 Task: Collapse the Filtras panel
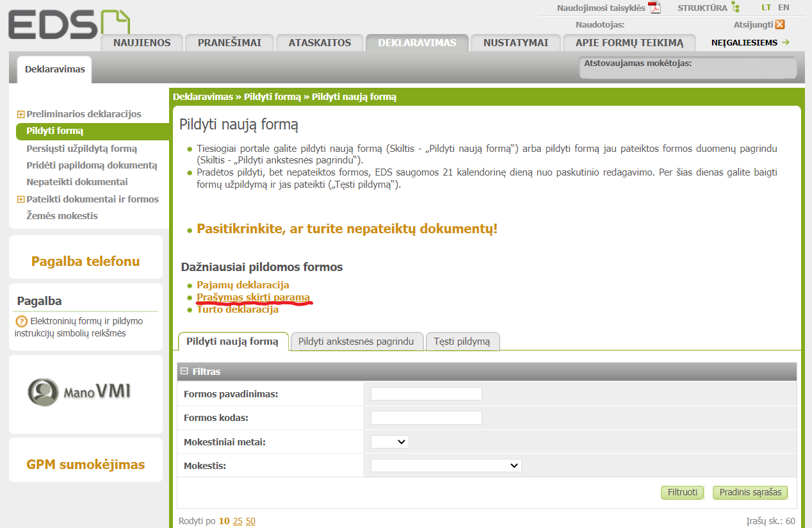pyautogui.click(x=184, y=371)
